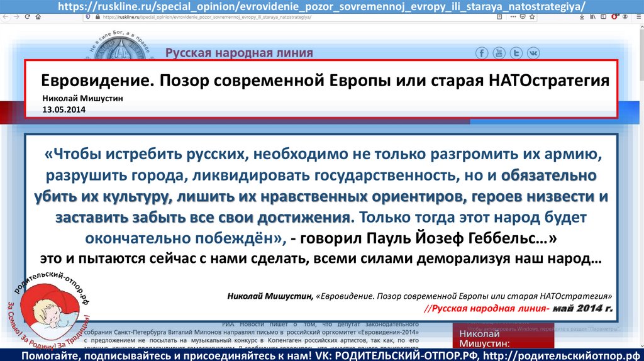
Task: Open the site's YouTube icon
Action: tap(499, 53)
